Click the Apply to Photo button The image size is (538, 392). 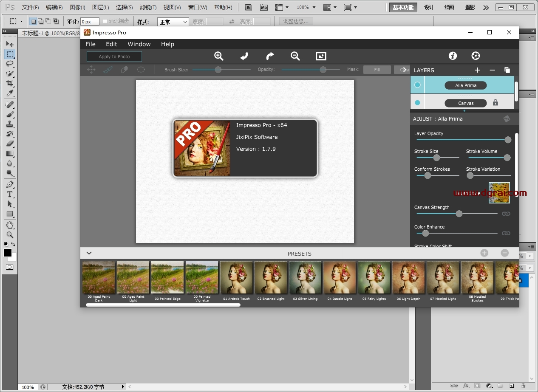click(x=114, y=56)
